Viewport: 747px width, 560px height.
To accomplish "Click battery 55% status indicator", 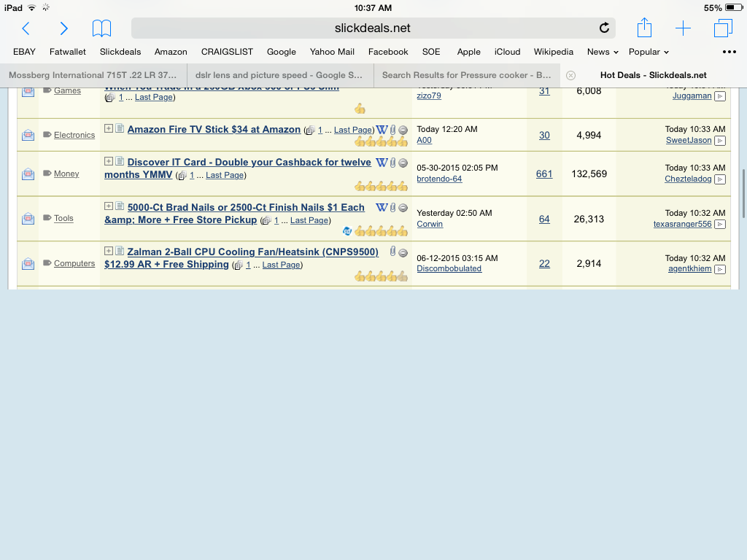I will pos(723,7).
